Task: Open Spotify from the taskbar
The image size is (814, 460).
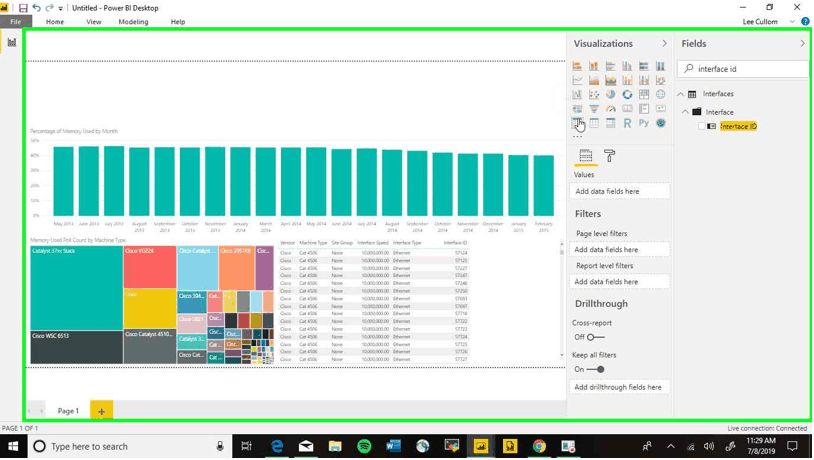Action: coord(364,446)
